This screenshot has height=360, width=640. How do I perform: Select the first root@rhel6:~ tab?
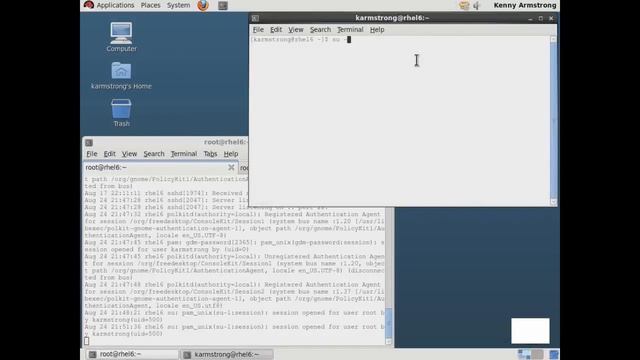pyautogui.click(x=160, y=167)
